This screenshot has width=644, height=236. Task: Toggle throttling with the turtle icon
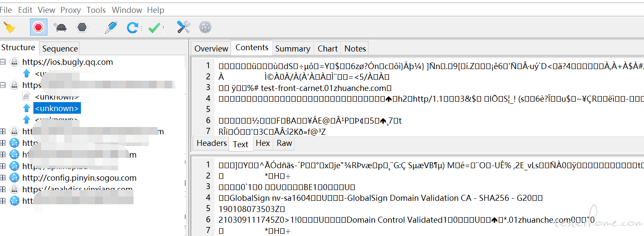click(60, 27)
